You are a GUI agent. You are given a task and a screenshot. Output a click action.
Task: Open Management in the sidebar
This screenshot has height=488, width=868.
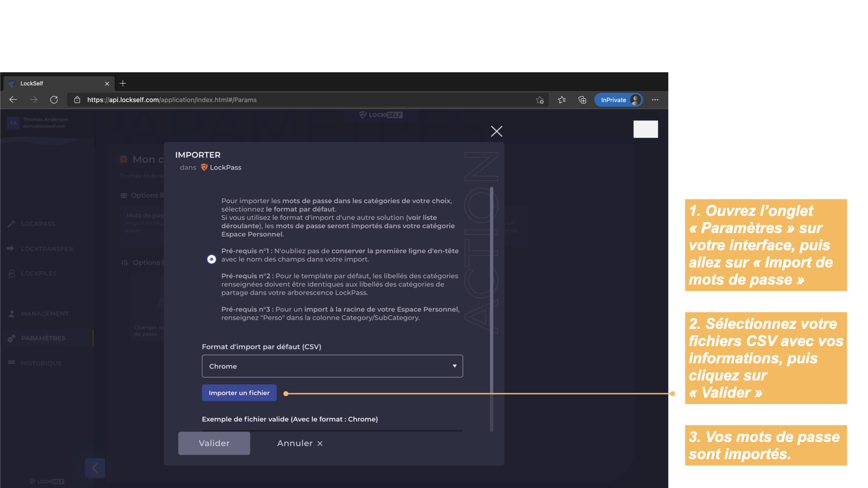pos(45,314)
